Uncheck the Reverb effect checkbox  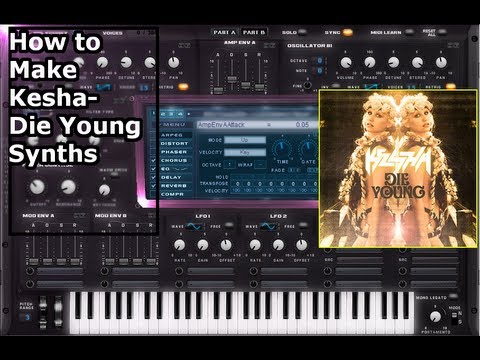153,186
